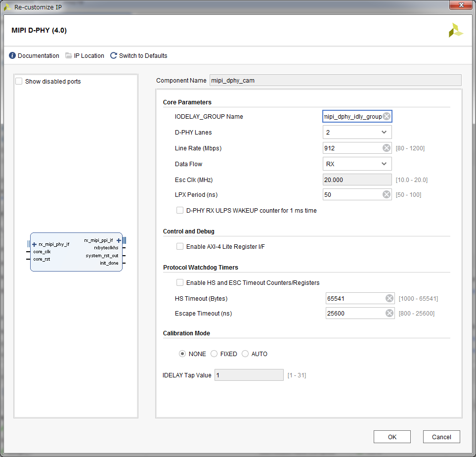Screen dimensions: 476x457
Task: Click the Cancel button
Action: [x=441, y=437]
